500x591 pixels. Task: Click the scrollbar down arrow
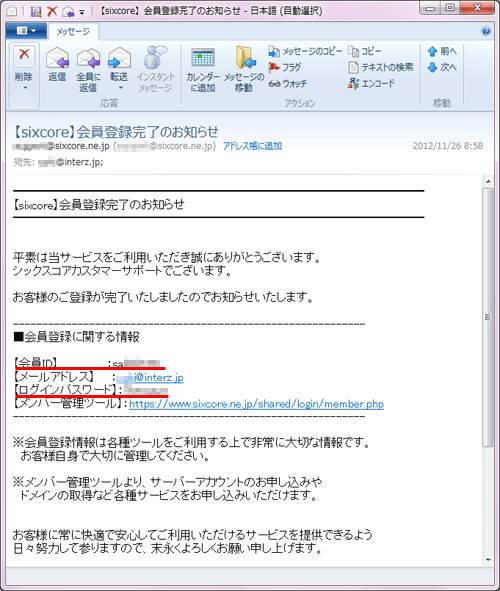488,560
